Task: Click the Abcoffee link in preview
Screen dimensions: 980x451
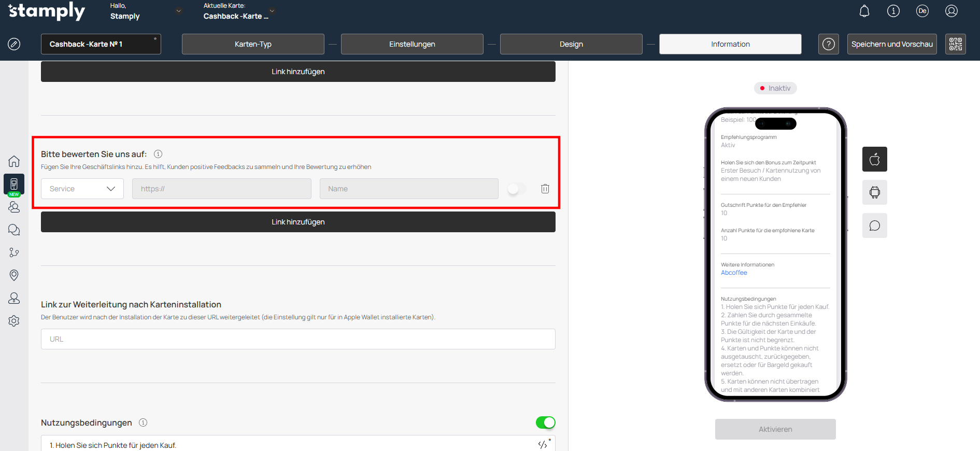Action: 734,273
